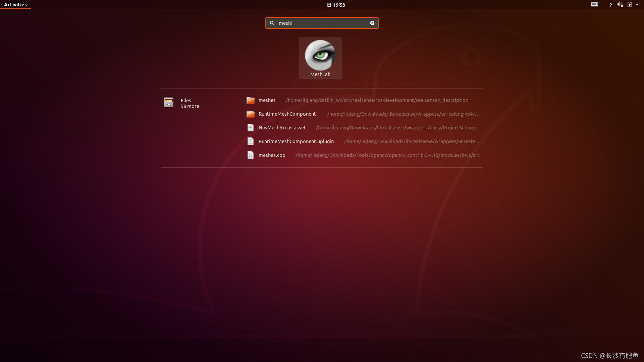Open RuntimeMeshComponent folder result
This screenshot has height=362, width=644.
pos(287,114)
